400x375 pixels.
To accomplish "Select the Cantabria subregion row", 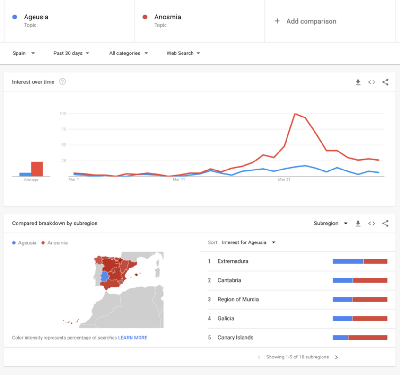I will (298, 280).
